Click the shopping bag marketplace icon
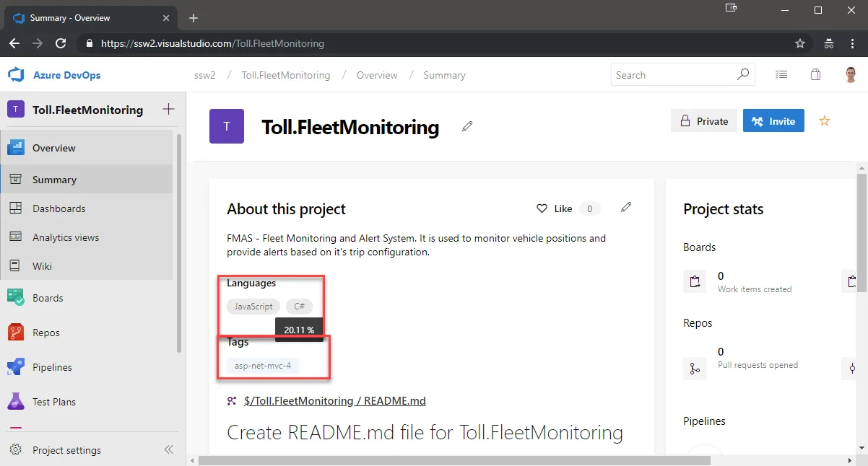868x466 pixels. click(x=816, y=75)
